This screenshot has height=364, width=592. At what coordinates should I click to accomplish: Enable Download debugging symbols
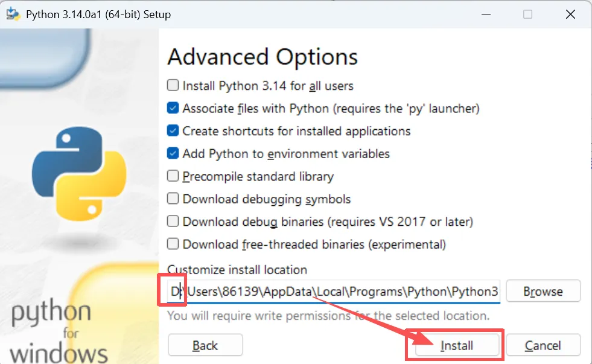tap(173, 199)
